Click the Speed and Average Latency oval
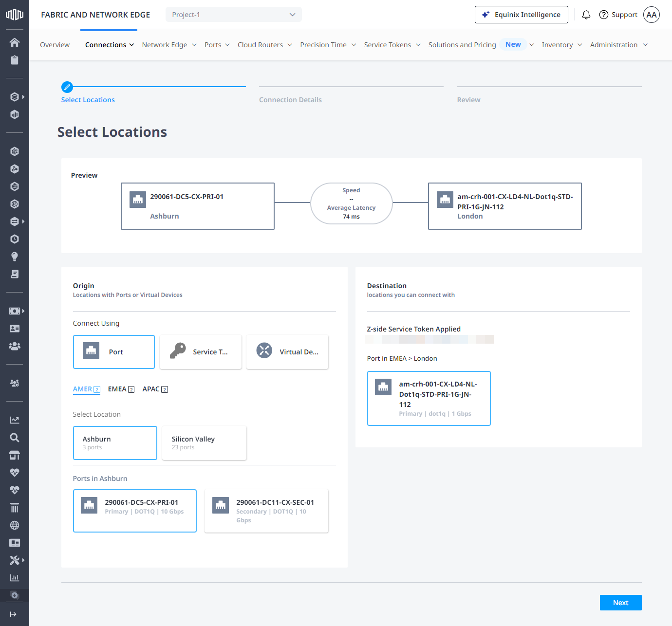Viewport: 672px width, 626px height. pos(352,203)
